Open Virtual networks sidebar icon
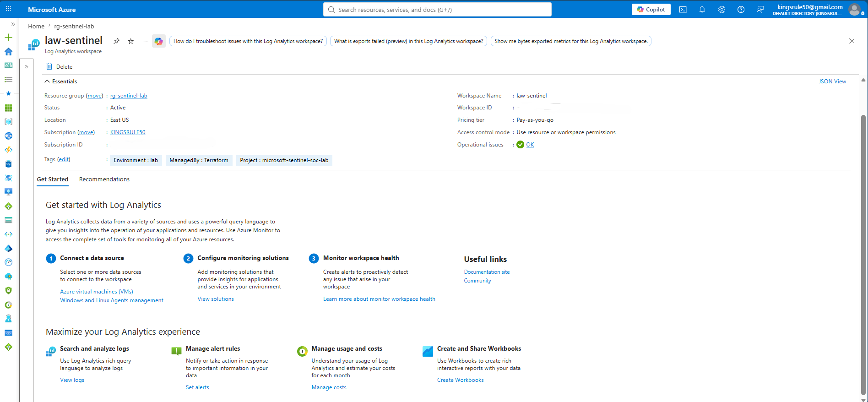This screenshot has width=868, height=402. (8, 234)
